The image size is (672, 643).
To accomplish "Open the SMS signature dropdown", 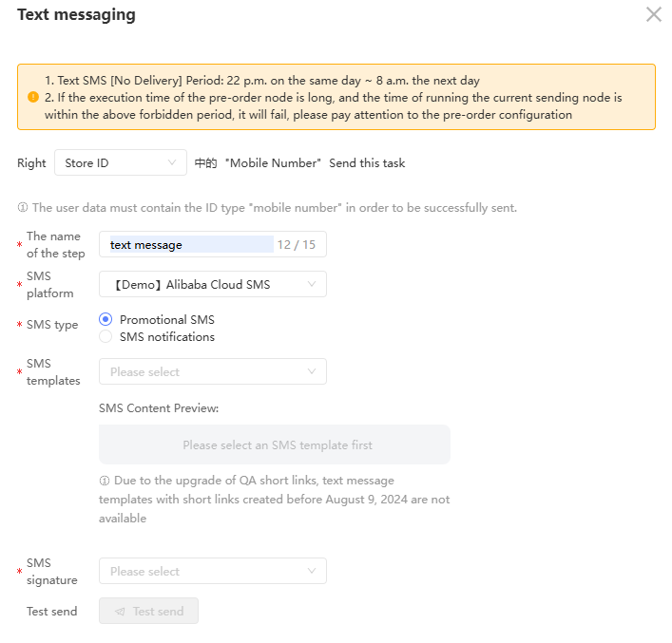I will point(212,571).
